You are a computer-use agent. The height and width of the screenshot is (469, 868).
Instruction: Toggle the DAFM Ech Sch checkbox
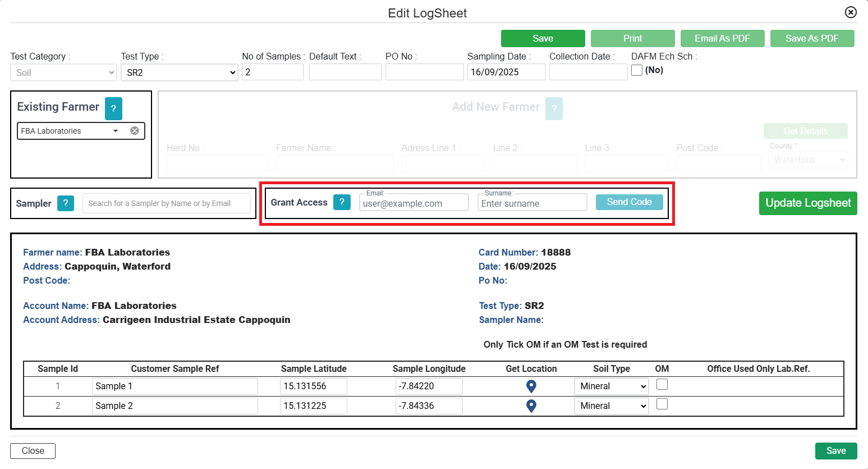click(x=637, y=71)
